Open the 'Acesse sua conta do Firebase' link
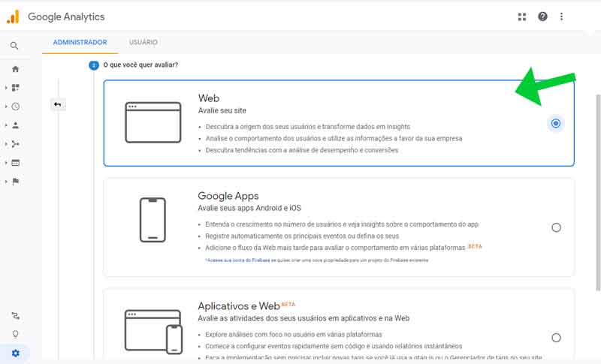The width and height of the screenshot is (601, 364). click(x=238, y=260)
